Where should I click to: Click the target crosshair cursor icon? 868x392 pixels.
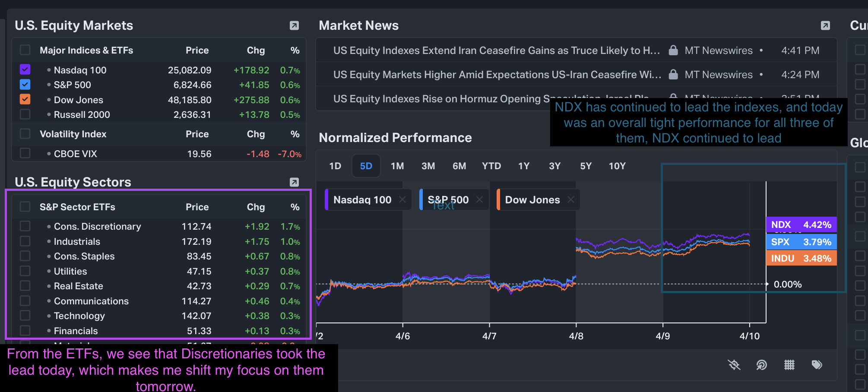pyautogui.click(x=761, y=365)
